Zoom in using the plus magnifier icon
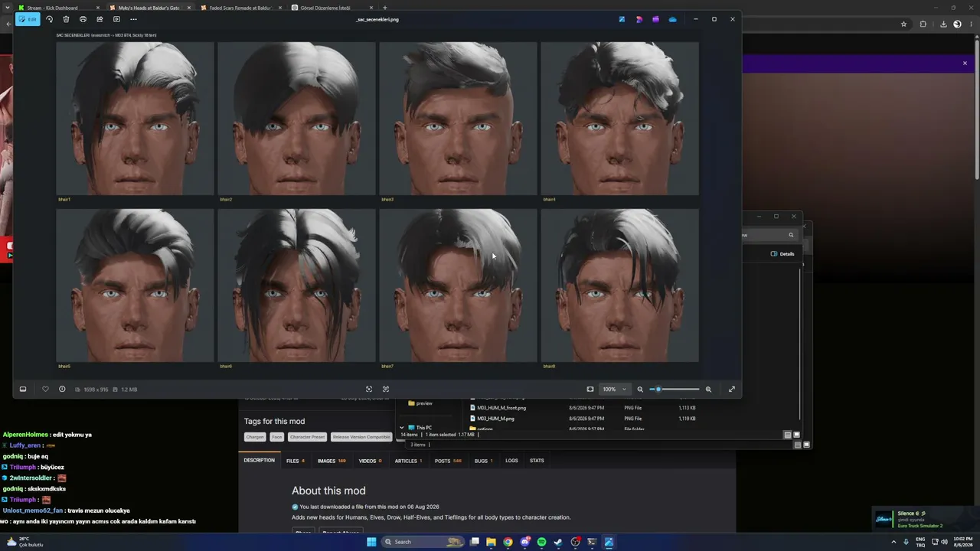Screen dimensions: 980x551 click(x=708, y=390)
